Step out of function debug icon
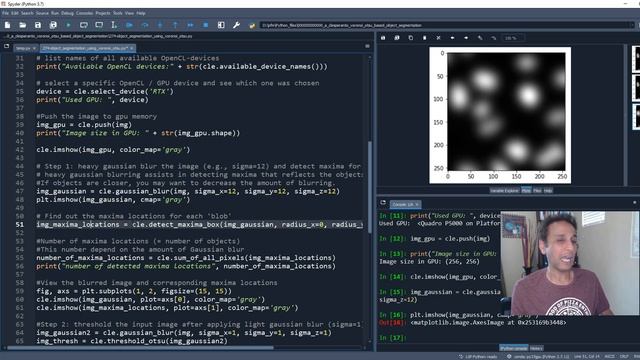This screenshot has height=360, width=640. click(x=175, y=25)
